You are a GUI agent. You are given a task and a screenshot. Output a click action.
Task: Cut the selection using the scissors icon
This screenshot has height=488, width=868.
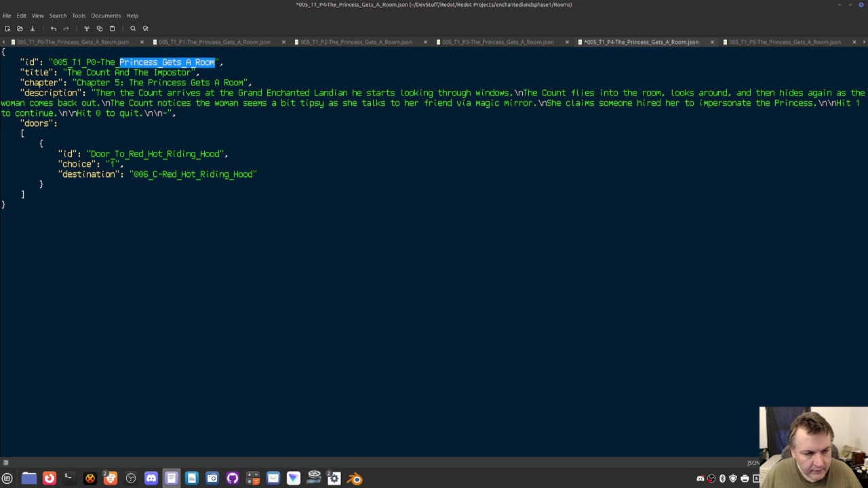coord(87,28)
